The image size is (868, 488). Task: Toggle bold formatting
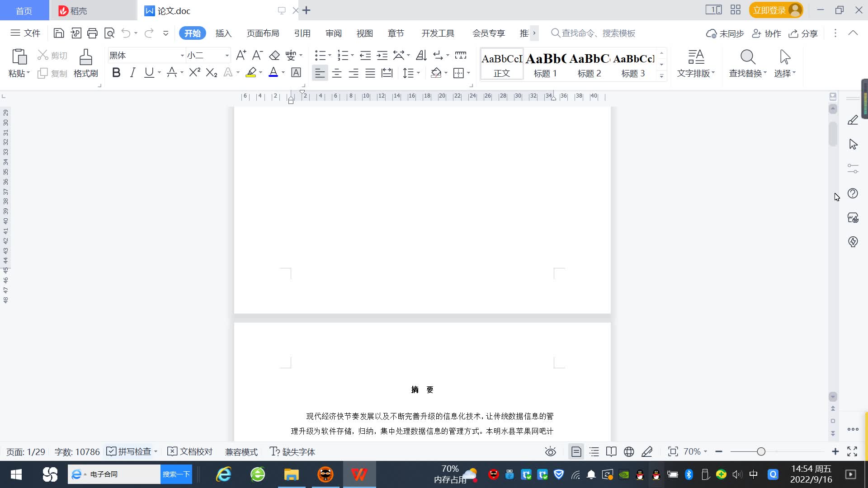pos(116,72)
